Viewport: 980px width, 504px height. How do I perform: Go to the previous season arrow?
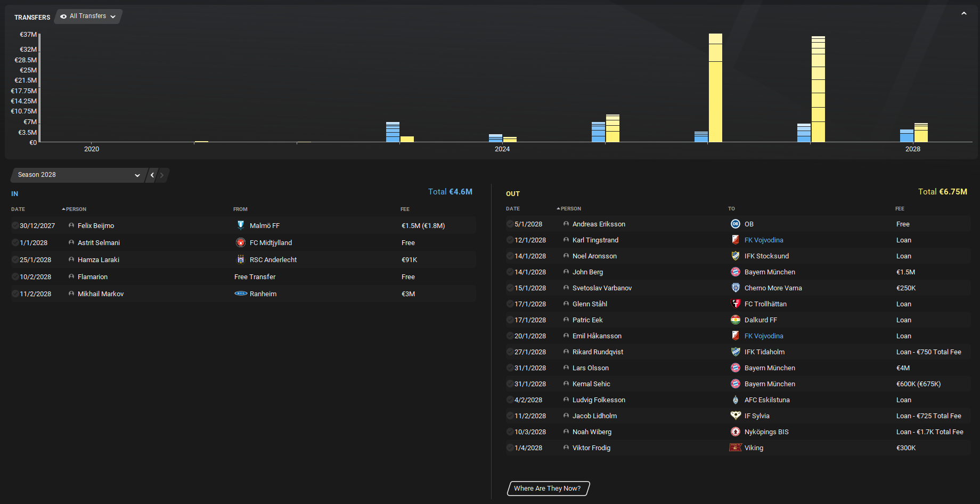click(152, 175)
